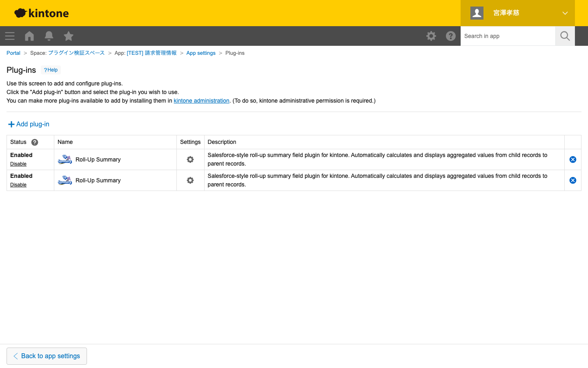The width and height of the screenshot is (588, 368).
Task: Remove the first Roll-Up Summary plug-in
Action: [572, 159]
